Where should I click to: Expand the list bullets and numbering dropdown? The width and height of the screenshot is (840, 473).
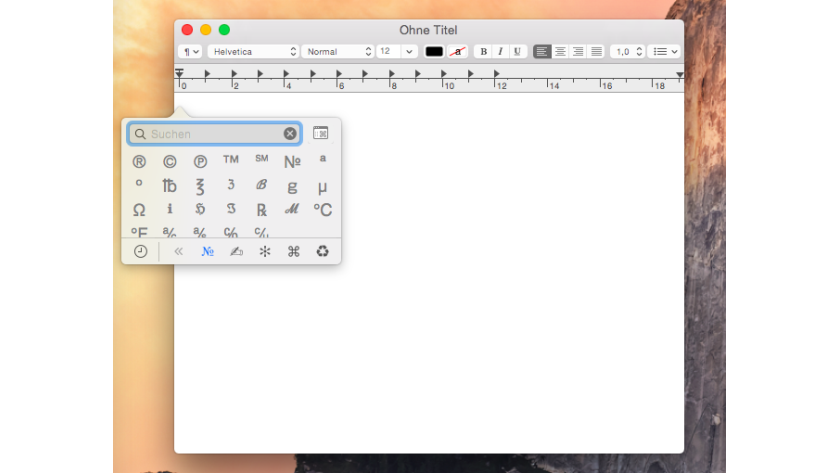(x=663, y=52)
